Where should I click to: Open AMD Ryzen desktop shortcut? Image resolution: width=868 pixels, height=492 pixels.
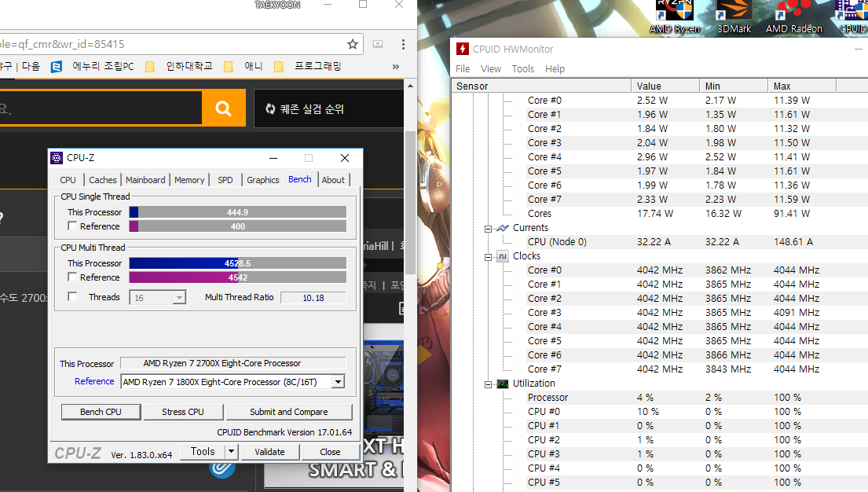pos(675,18)
